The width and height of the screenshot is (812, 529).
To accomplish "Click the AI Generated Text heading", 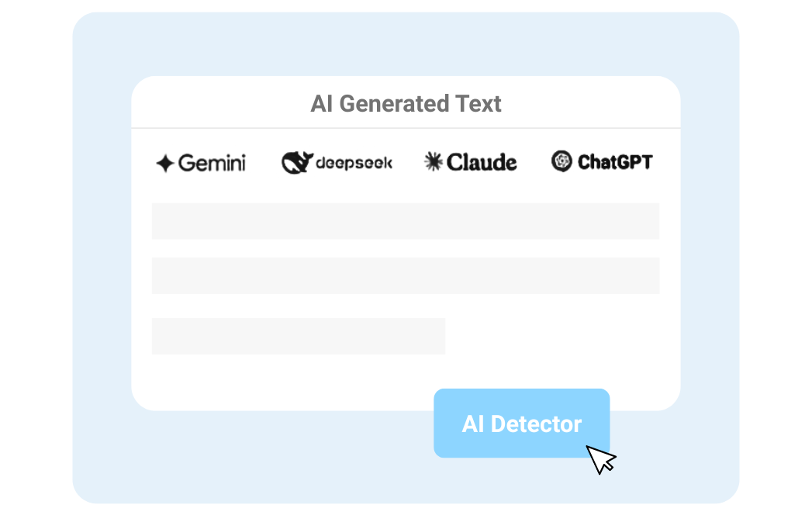I will [406, 103].
